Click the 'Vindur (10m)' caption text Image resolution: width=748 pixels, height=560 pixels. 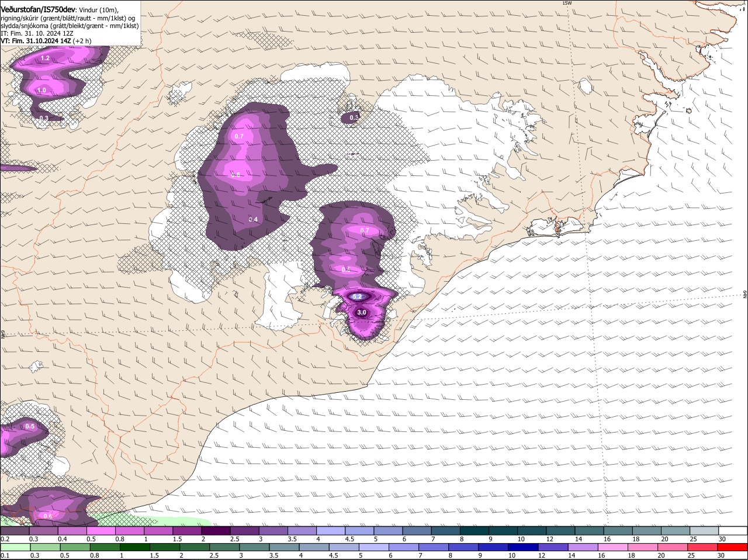pos(99,10)
